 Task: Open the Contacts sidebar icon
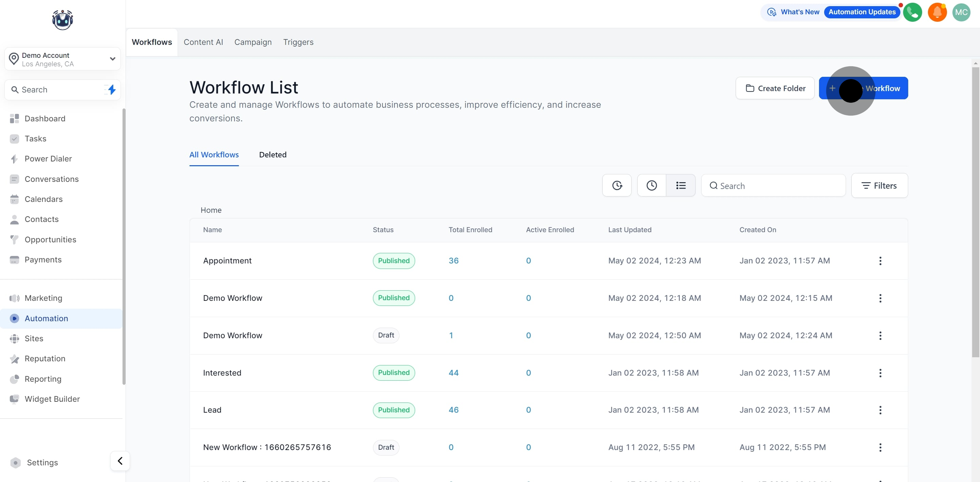coord(14,219)
